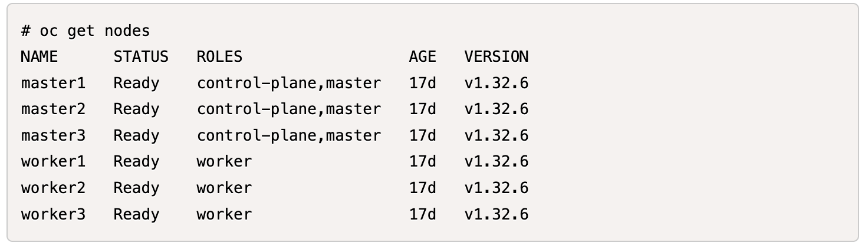Select the worker2 node name
Viewport: 868px width, 246px height.
click(53, 188)
